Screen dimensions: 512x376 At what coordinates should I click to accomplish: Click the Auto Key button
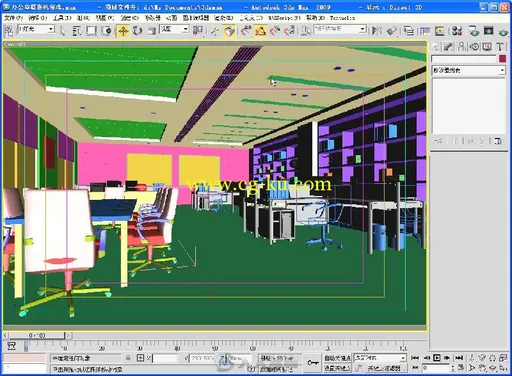[337, 358]
